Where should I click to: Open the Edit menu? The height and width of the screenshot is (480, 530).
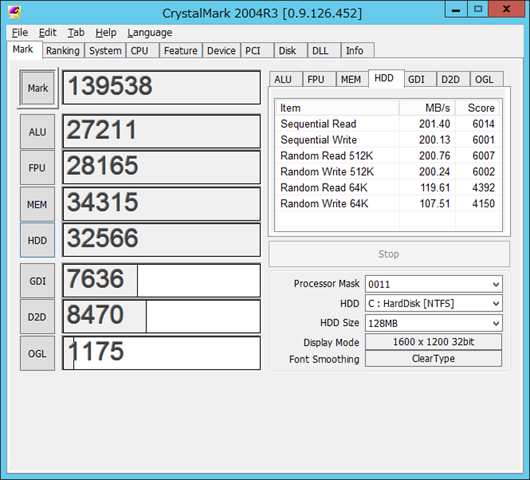[x=47, y=32]
